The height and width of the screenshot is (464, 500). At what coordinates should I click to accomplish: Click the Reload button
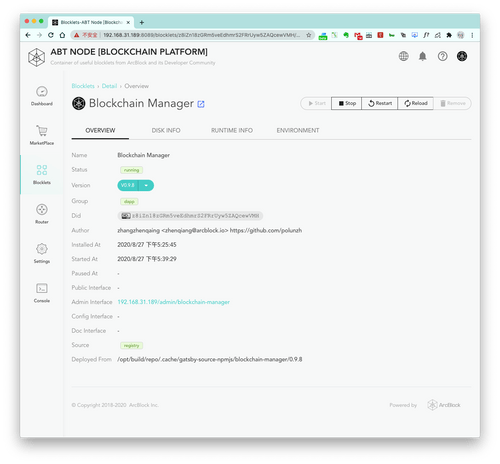(416, 103)
